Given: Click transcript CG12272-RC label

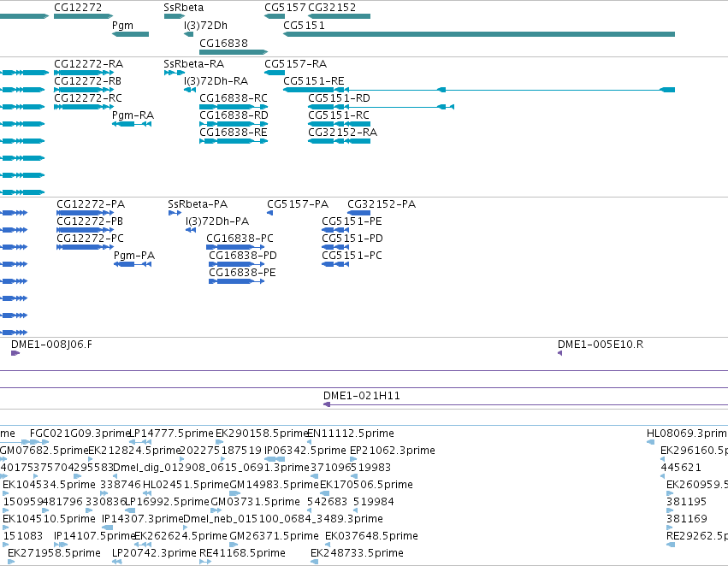Looking at the screenshot, I should 88,98.
